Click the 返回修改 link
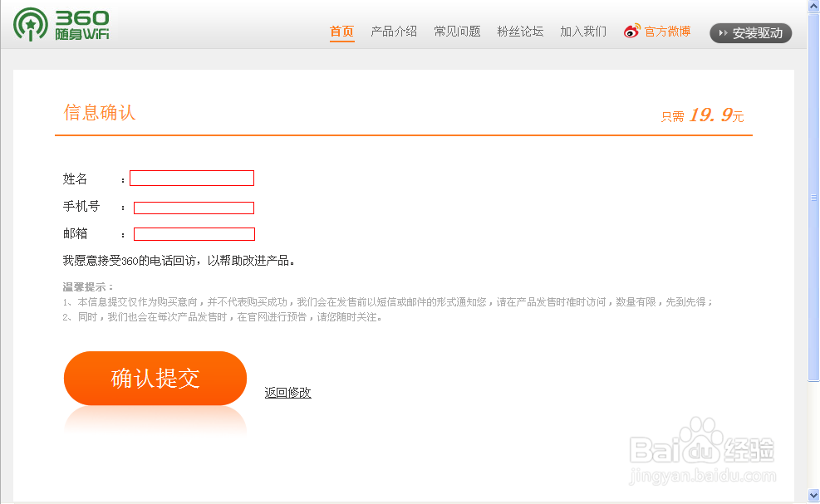820x504 pixels. [x=287, y=392]
